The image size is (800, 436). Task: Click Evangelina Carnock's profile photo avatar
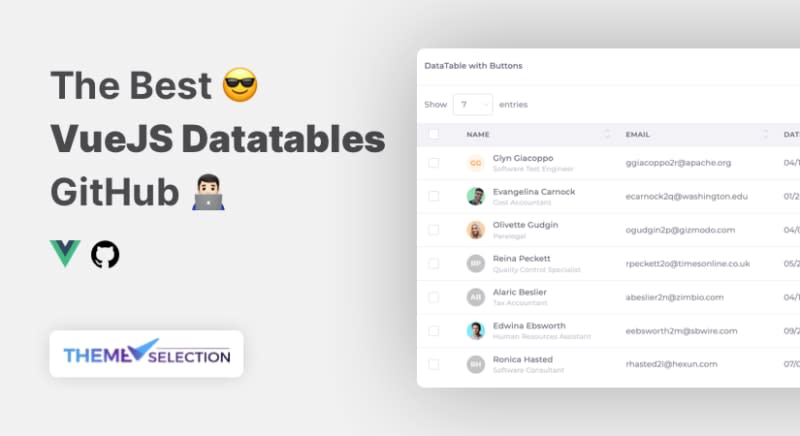point(476,196)
